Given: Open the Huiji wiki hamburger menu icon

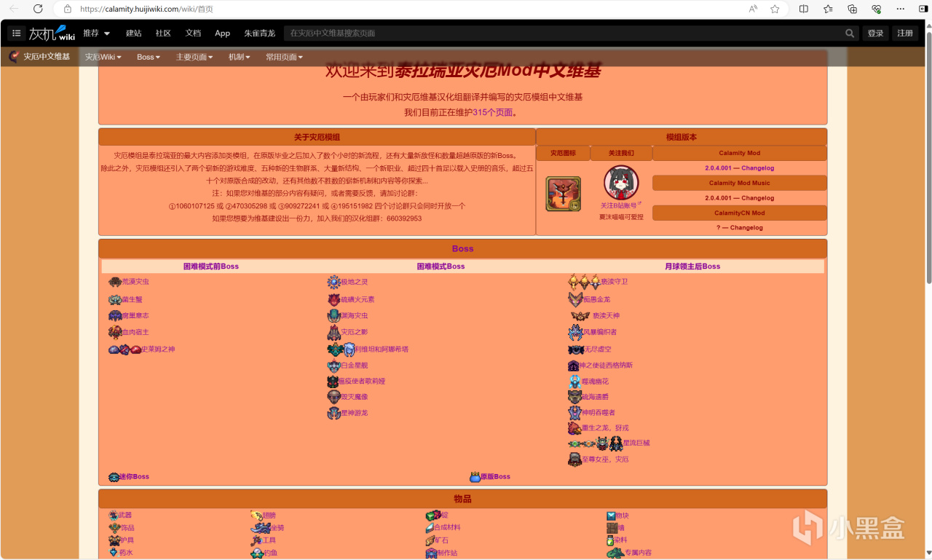Looking at the screenshot, I should [x=17, y=33].
